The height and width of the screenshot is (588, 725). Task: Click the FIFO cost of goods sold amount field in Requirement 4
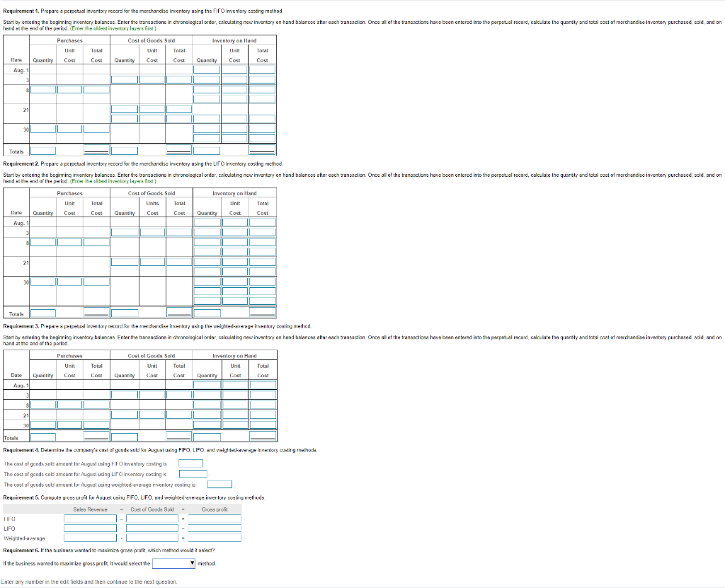[x=191, y=463]
